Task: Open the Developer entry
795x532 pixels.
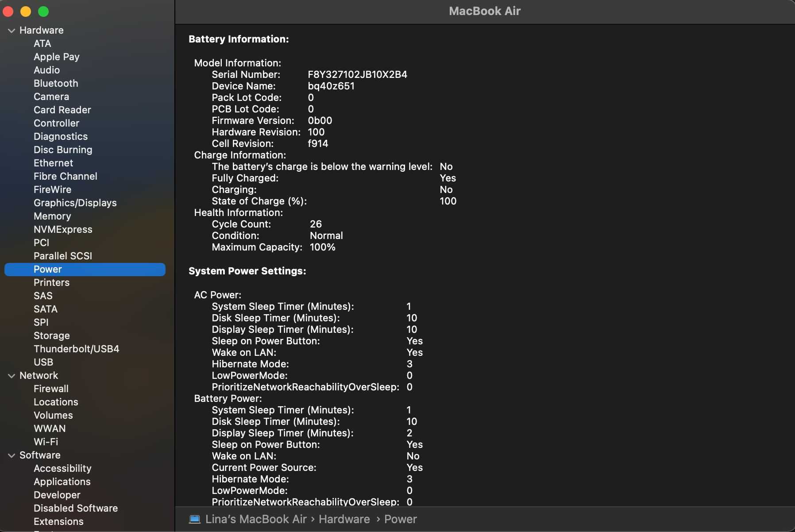Action: point(57,495)
